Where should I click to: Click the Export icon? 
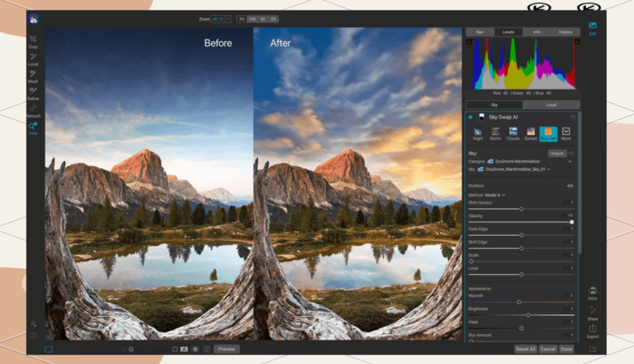(593, 332)
